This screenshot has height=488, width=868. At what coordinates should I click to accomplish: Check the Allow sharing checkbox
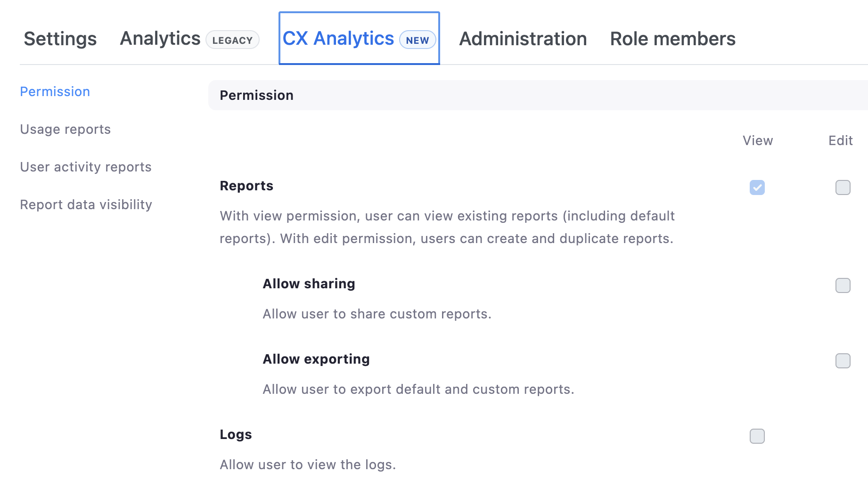[843, 285]
